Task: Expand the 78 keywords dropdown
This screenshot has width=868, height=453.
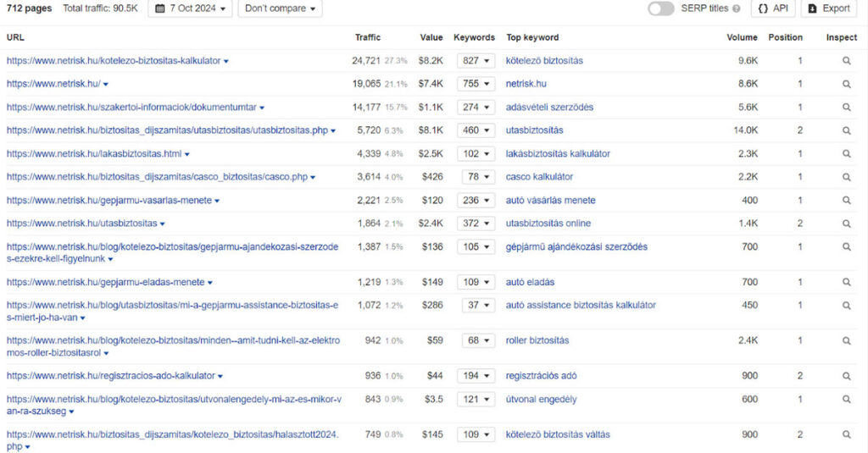Action: pos(478,177)
